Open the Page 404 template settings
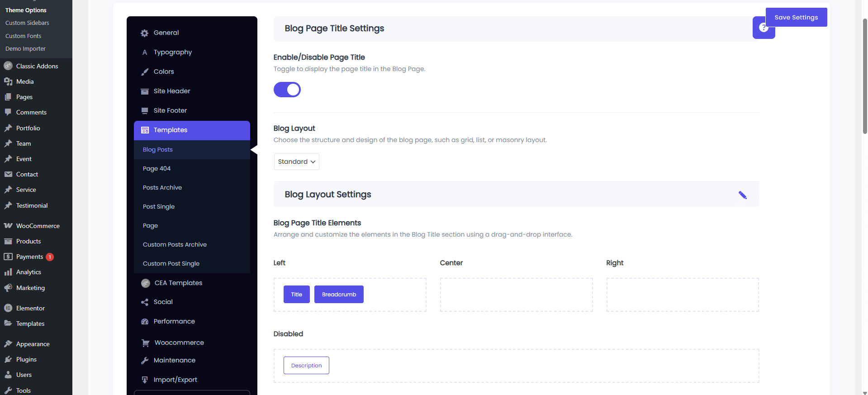This screenshot has height=395, width=868. (157, 169)
